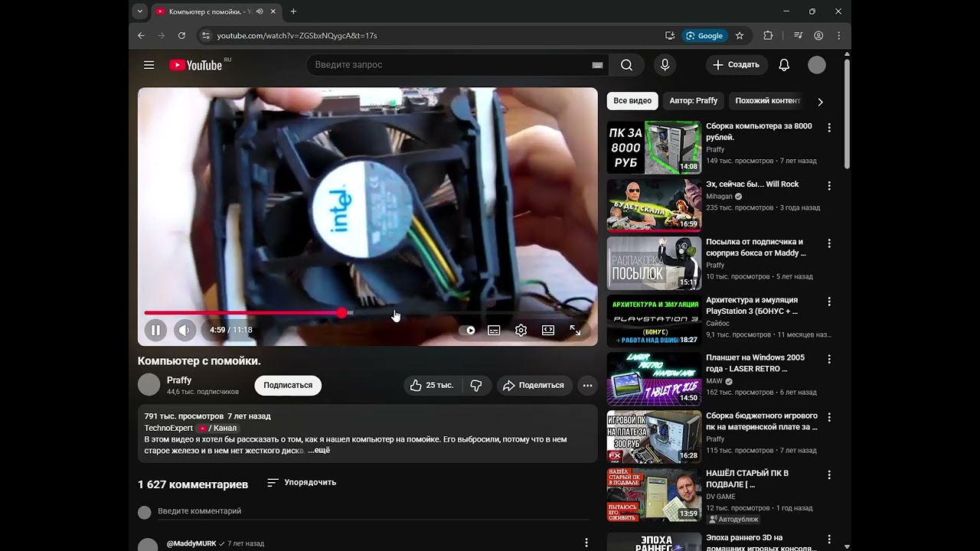Dislike the video
The width and height of the screenshot is (980, 551).
(475, 385)
